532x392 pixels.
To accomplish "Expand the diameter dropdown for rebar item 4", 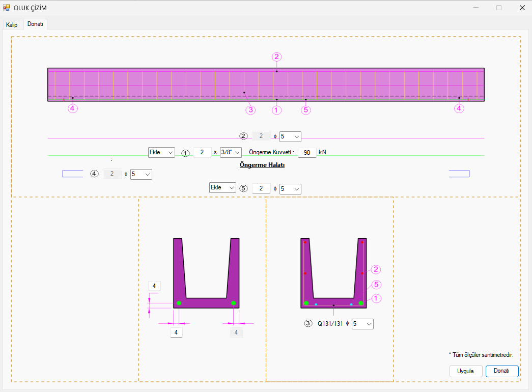I will (x=141, y=174).
